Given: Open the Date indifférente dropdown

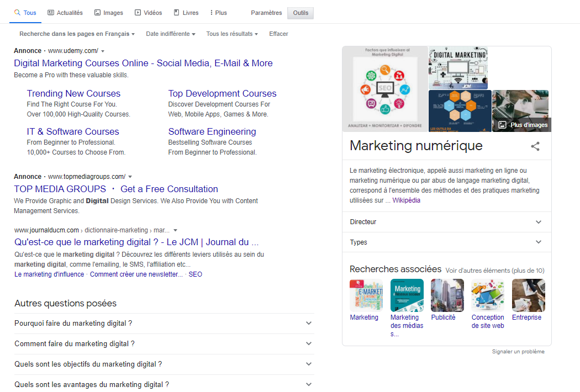Looking at the screenshot, I should coord(171,34).
